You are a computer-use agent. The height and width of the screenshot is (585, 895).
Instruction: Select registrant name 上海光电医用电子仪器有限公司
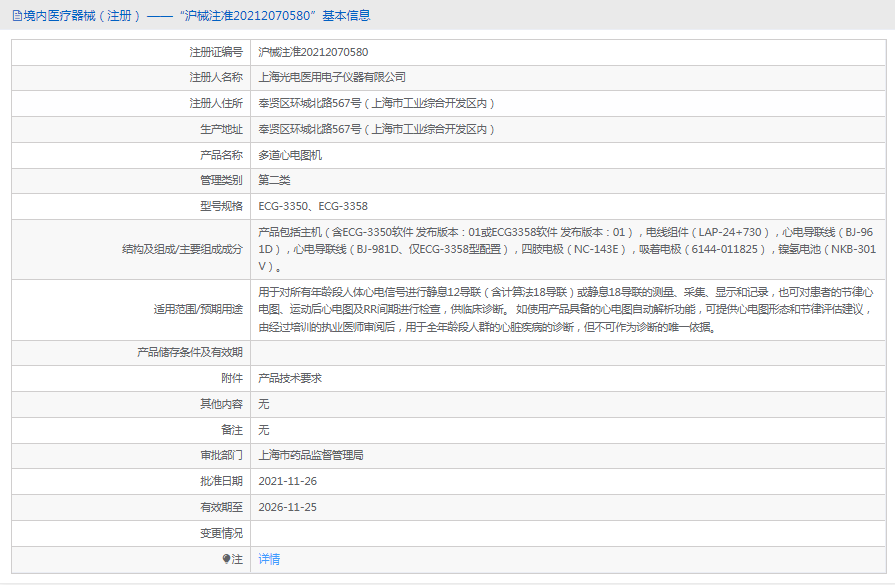pyautogui.click(x=332, y=78)
